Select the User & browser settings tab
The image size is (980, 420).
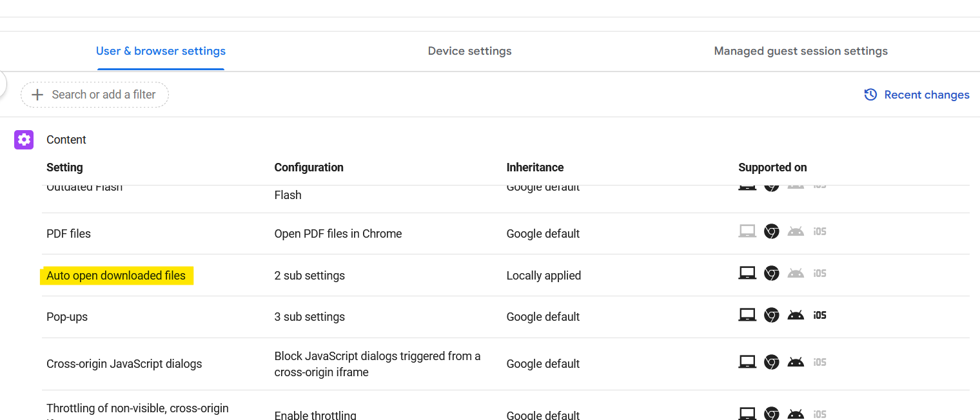tap(161, 51)
